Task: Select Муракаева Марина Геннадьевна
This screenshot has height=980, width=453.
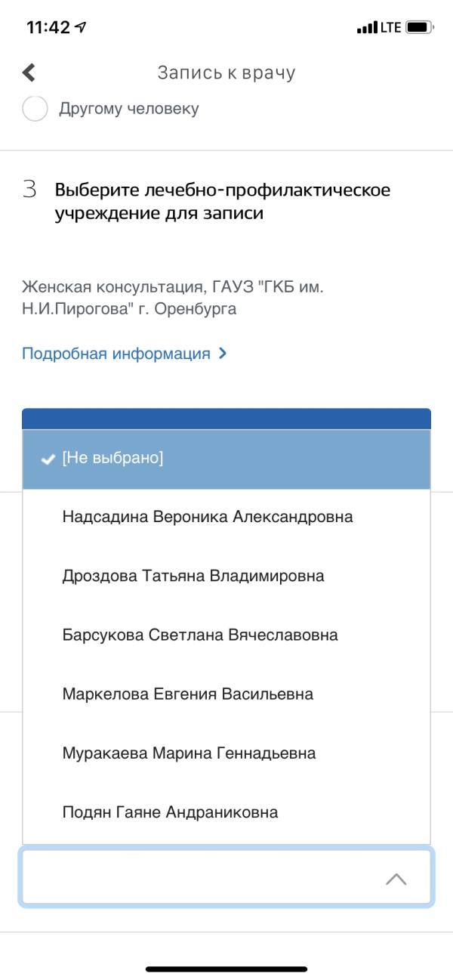Action: click(x=226, y=753)
